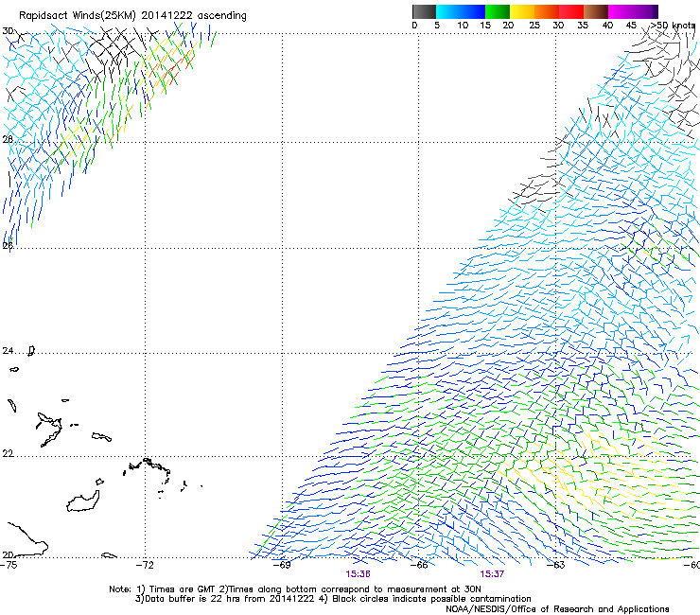Click the gray 0-5 knots color segment
Viewport: 700px width, 615px height.
point(424,11)
